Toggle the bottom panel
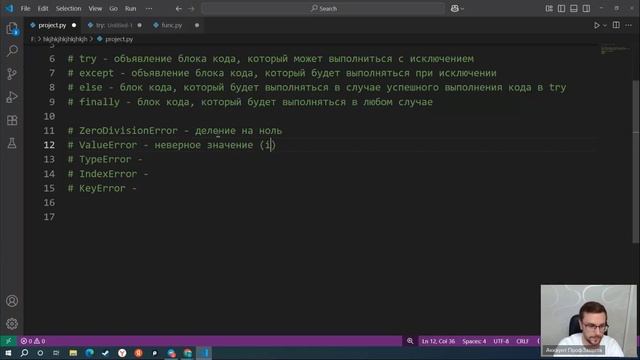The height and width of the screenshot is (360, 640). 574,9
